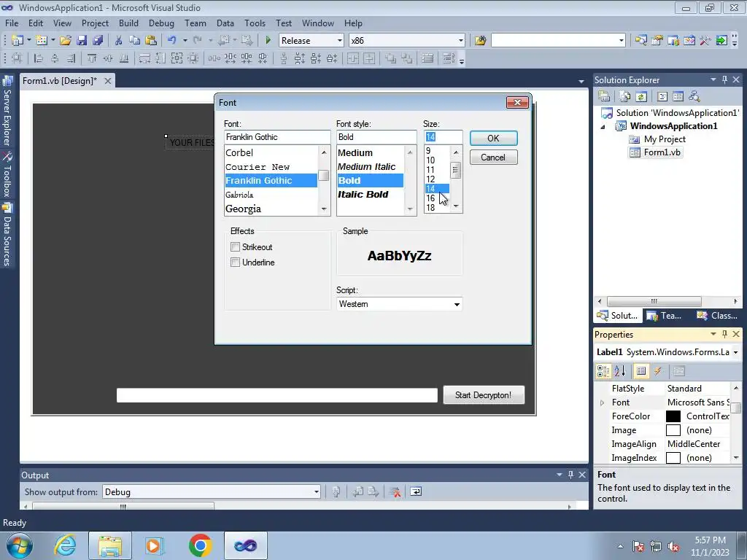Image resolution: width=747 pixels, height=560 pixels.
Task: Expand the Font property in Properties panel
Action: point(602,402)
